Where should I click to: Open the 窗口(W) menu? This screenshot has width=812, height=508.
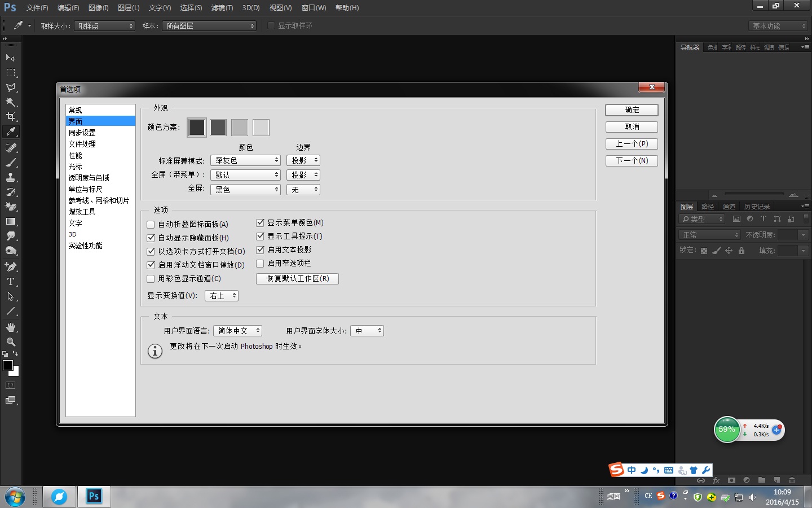[x=314, y=8]
